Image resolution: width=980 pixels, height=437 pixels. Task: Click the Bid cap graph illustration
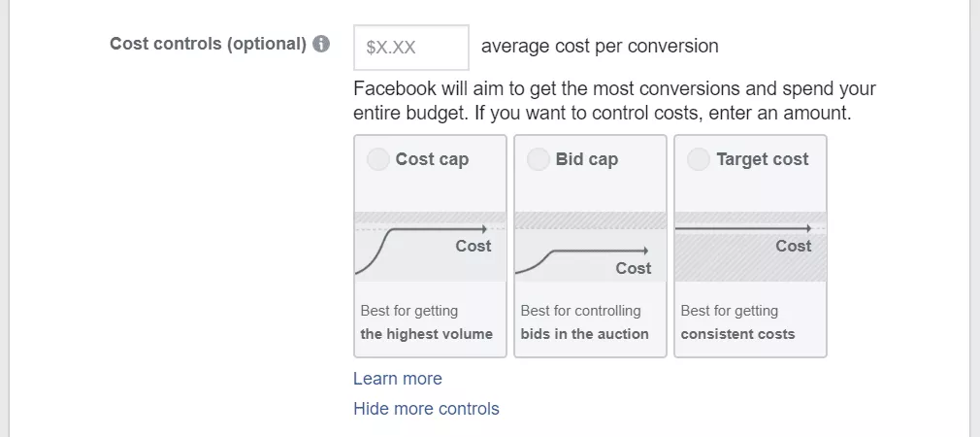590,247
